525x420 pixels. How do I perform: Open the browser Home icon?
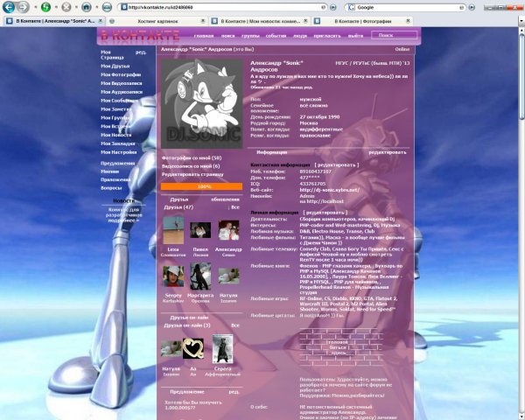[x=87, y=7]
